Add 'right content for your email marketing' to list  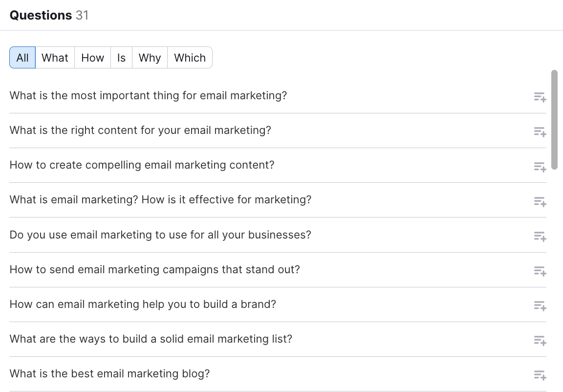pos(540,131)
